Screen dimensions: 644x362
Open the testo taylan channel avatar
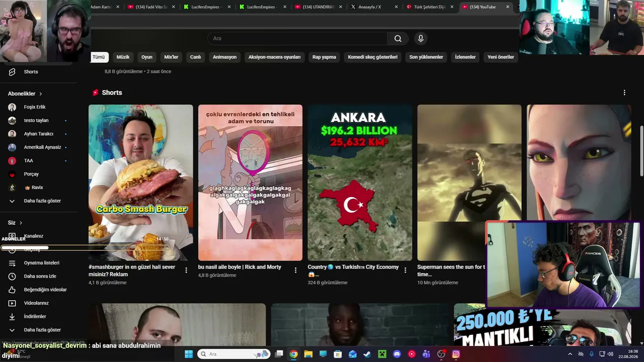click(x=12, y=121)
